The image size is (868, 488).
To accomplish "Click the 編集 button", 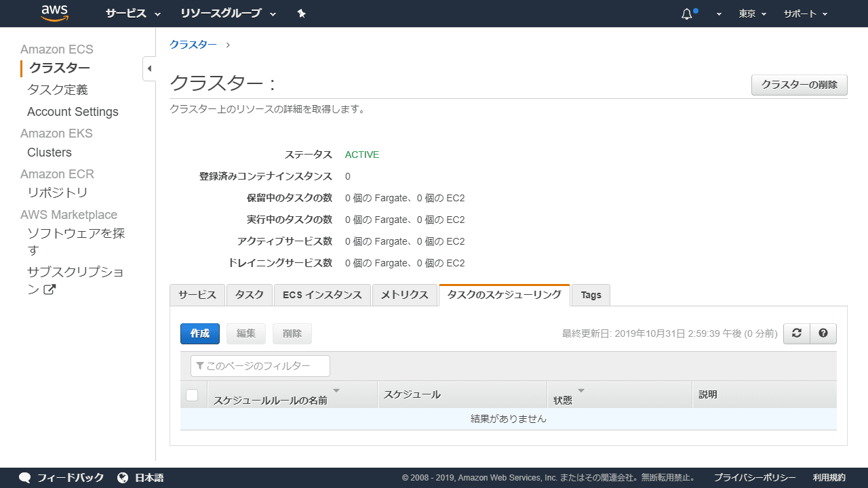I will tap(246, 333).
